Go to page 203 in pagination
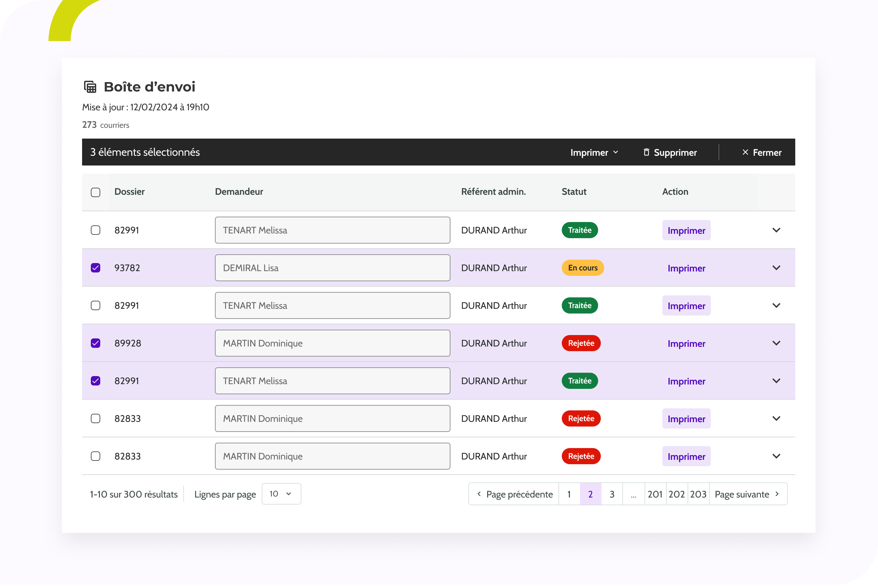878x588 pixels. pos(698,494)
